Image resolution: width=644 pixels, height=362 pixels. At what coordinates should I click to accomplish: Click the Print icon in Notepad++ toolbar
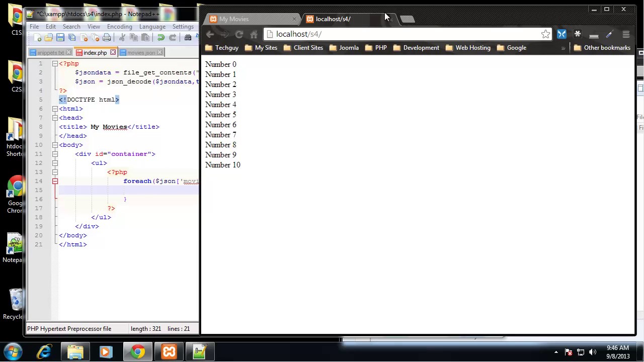click(107, 38)
